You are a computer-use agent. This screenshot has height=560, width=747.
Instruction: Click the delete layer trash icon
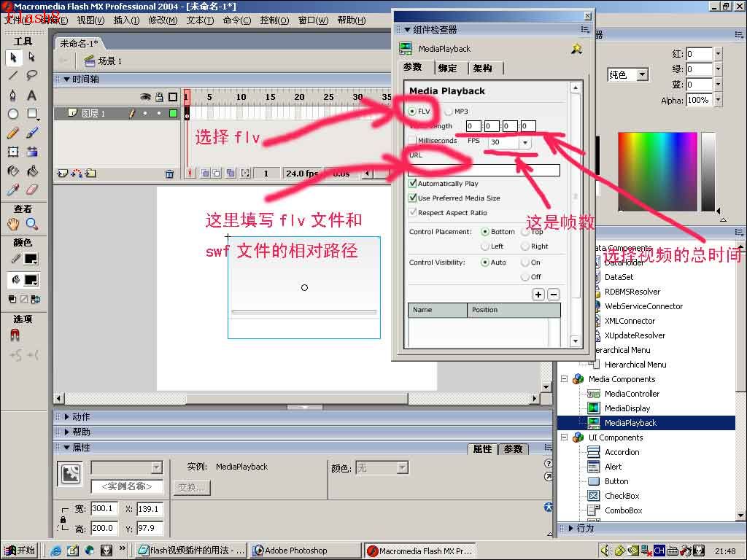(169, 174)
